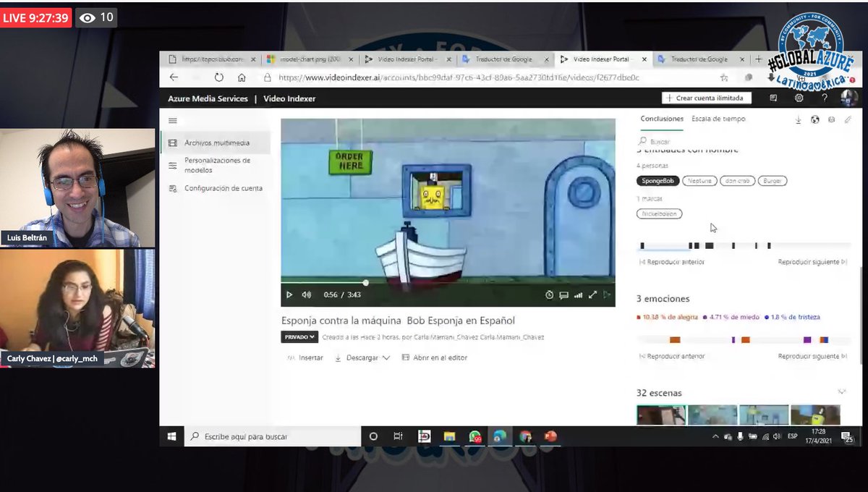Screen dimensions: 868x492
Task: Open the PRIVADO privacy dropdown
Action: (299, 337)
